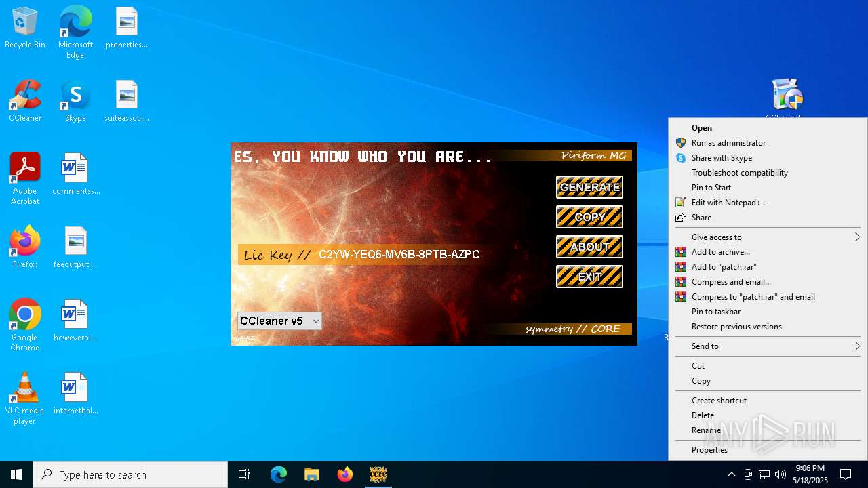Open the Windows Start menu
The height and width of the screenshot is (488, 868).
point(16,474)
